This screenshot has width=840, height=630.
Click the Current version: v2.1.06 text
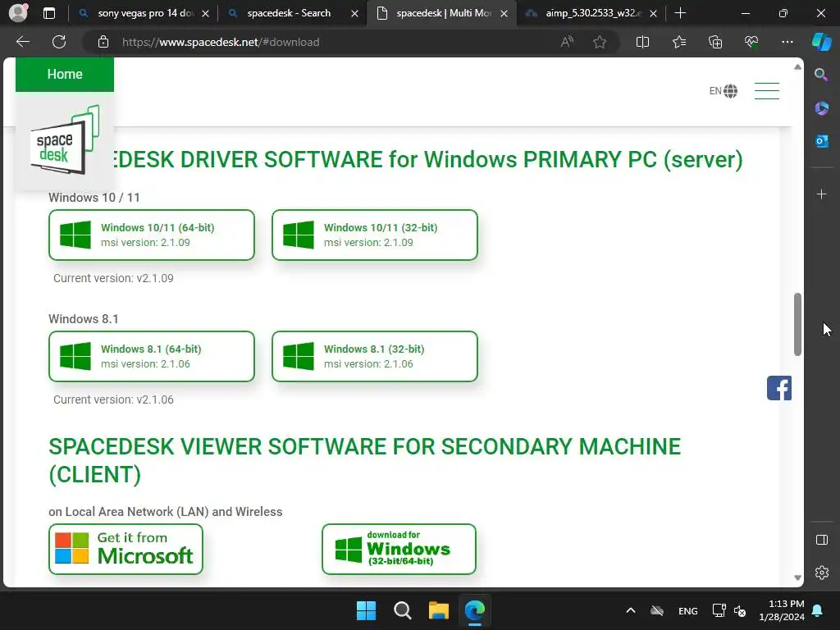coord(113,399)
